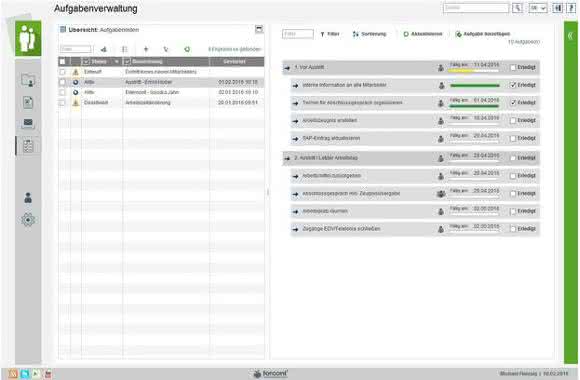Screen dimensions: 580x380
Task: Click the green refresh icon above task list
Action: click(x=187, y=49)
